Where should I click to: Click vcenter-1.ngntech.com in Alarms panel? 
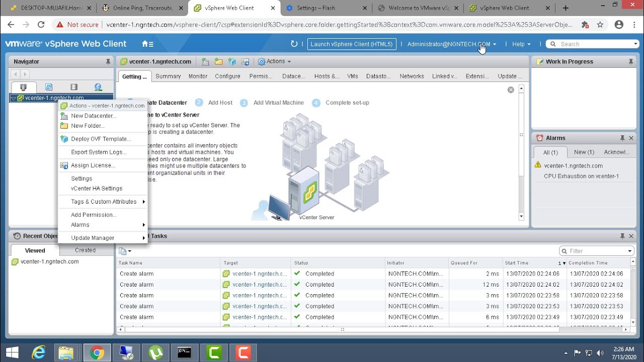[573, 165]
